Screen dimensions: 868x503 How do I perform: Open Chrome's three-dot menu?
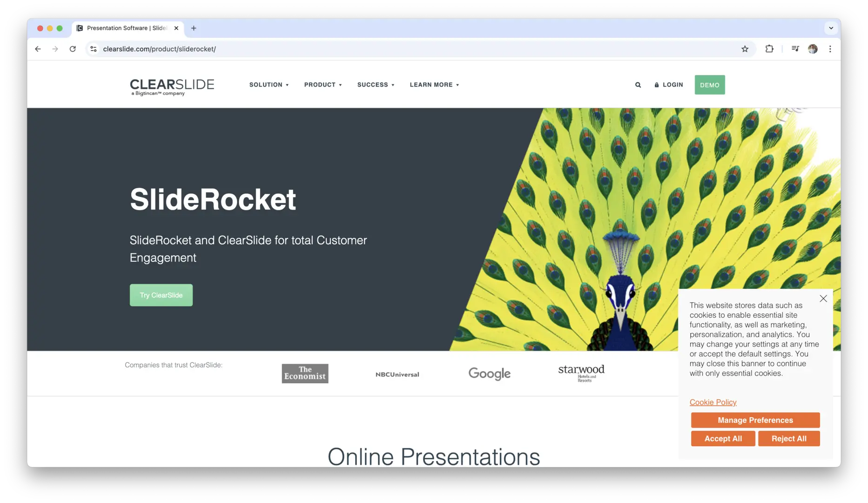[x=830, y=49]
